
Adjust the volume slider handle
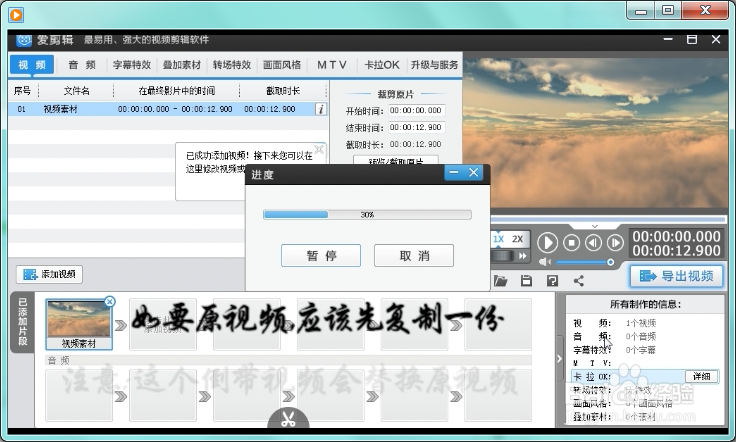pos(610,262)
